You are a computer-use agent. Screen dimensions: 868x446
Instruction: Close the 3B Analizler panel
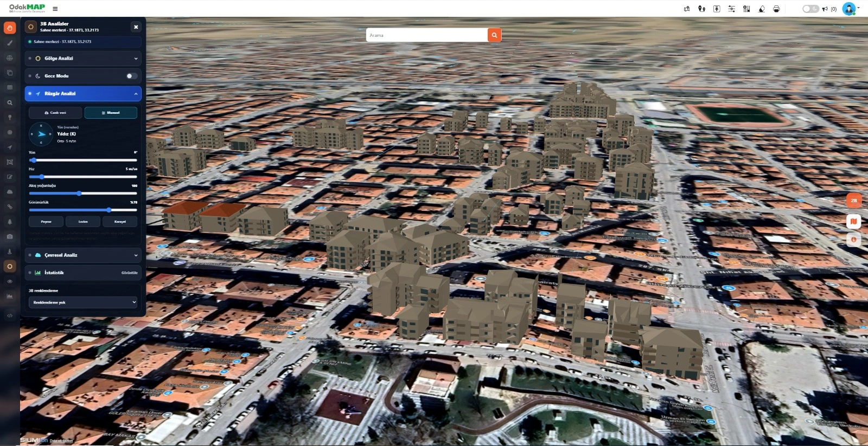[136, 27]
